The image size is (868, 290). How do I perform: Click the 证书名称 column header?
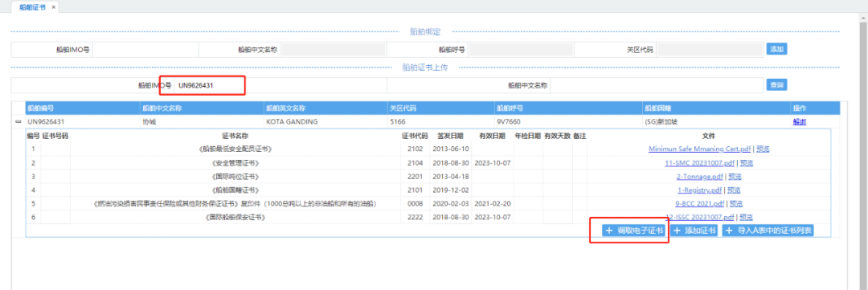pyautogui.click(x=235, y=136)
